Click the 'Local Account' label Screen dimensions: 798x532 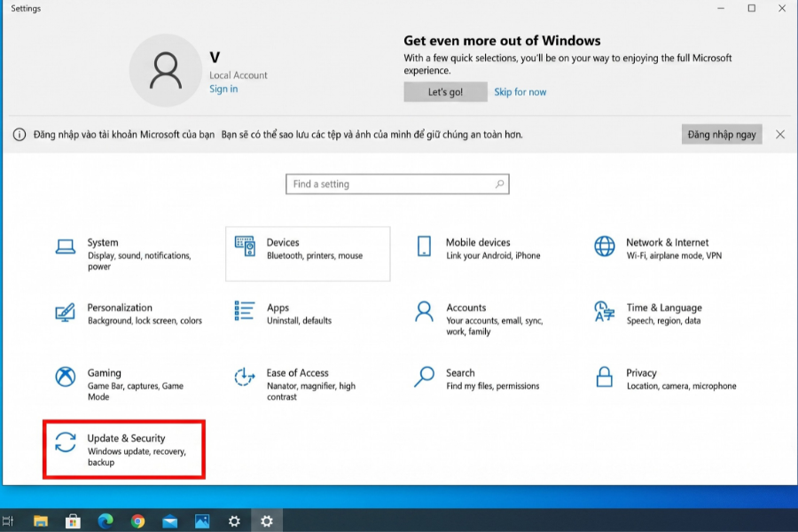coord(239,74)
